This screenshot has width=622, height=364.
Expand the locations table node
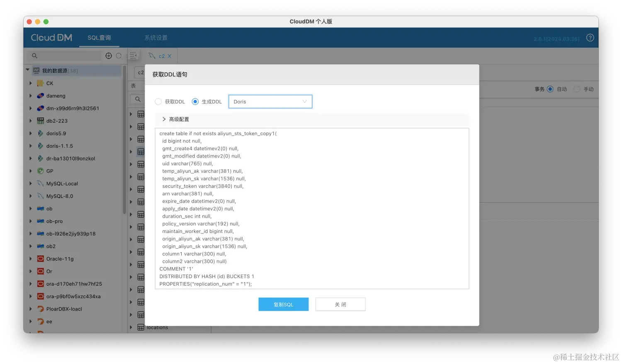click(131, 328)
